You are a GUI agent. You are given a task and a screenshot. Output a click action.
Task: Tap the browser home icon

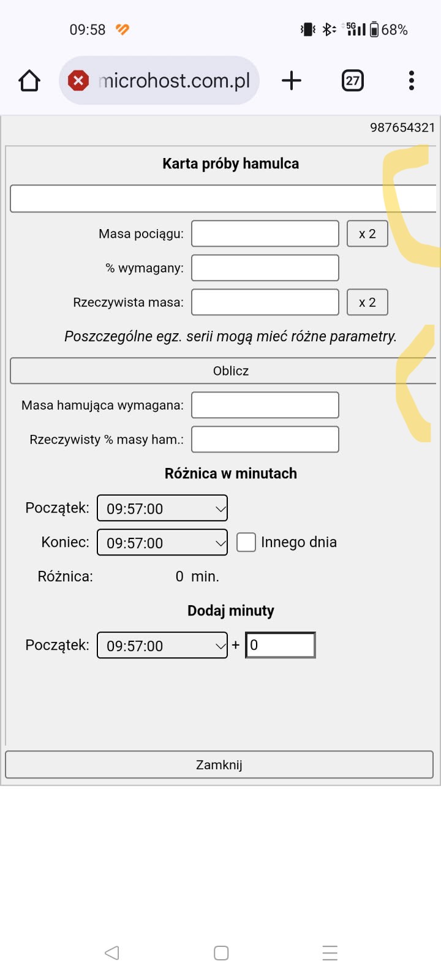[29, 80]
